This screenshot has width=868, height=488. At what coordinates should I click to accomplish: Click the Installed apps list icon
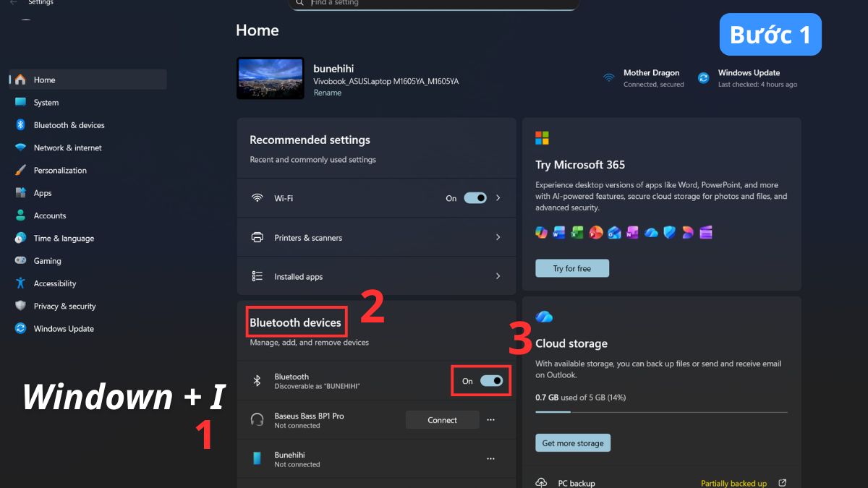(257, 276)
